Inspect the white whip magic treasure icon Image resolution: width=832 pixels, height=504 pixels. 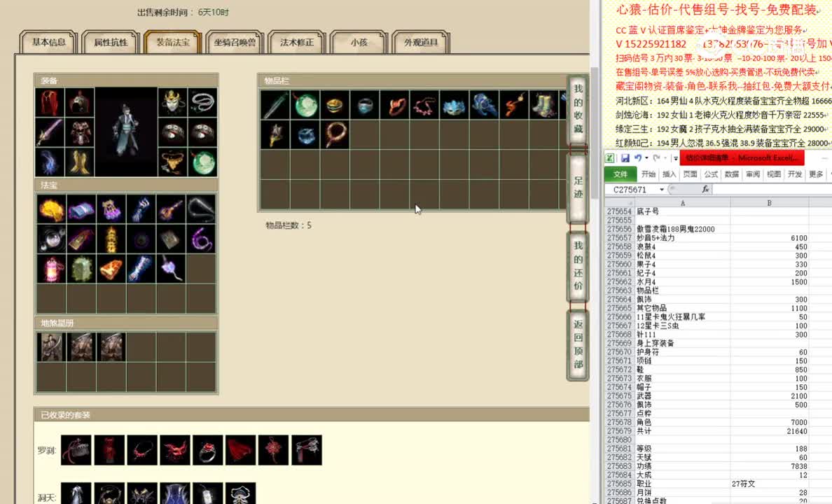201,209
